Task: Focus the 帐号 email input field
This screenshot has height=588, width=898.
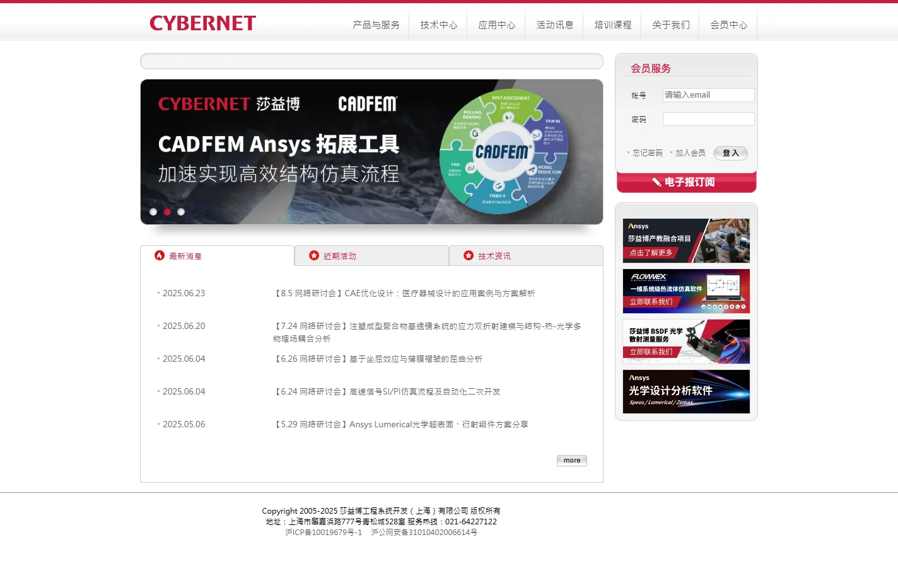Action: click(x=708, y=95)
